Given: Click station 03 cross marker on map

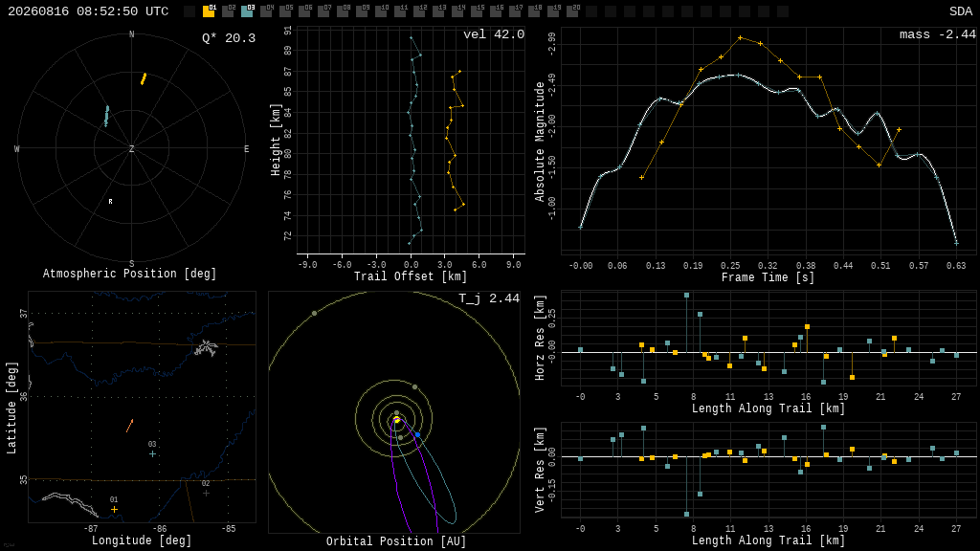Looking at the screenshot, I should (x=152, y=454).
